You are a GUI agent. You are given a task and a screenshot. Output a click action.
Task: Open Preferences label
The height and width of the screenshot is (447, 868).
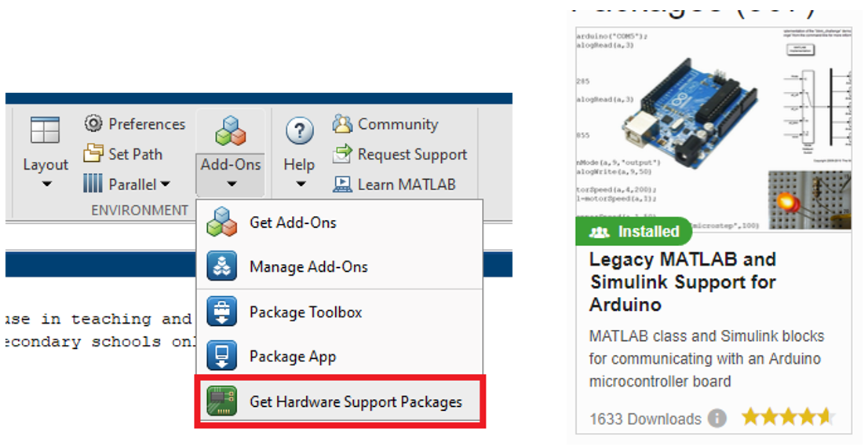tap(147, 124)
